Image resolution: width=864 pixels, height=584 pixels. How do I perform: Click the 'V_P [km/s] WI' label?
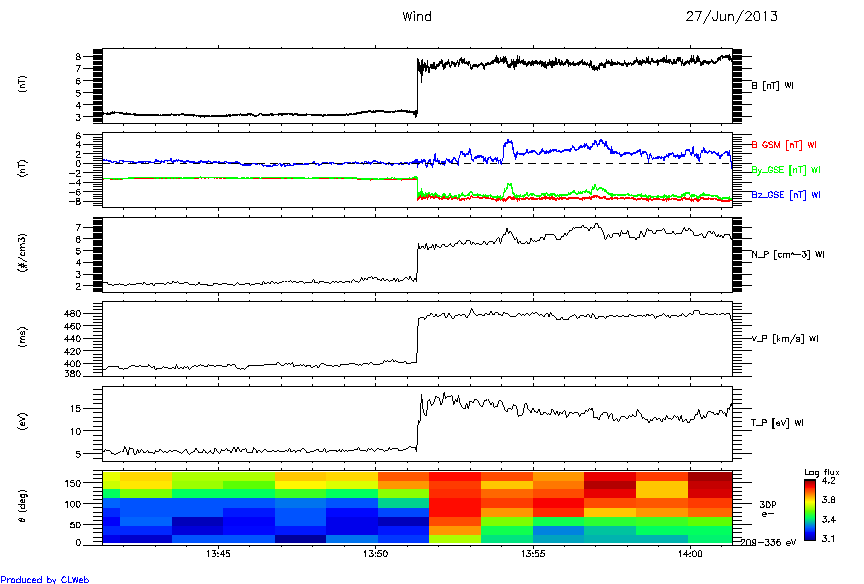[x=785, y=338]
